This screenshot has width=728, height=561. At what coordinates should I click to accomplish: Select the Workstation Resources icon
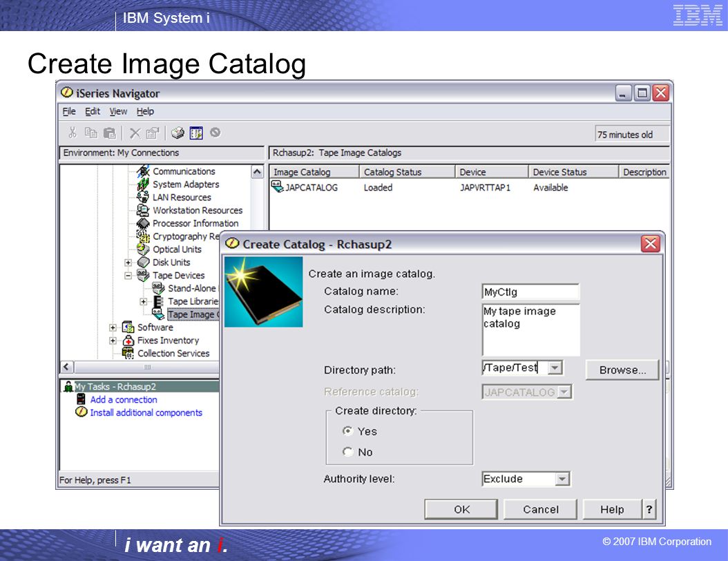click(x=144, y=210)
